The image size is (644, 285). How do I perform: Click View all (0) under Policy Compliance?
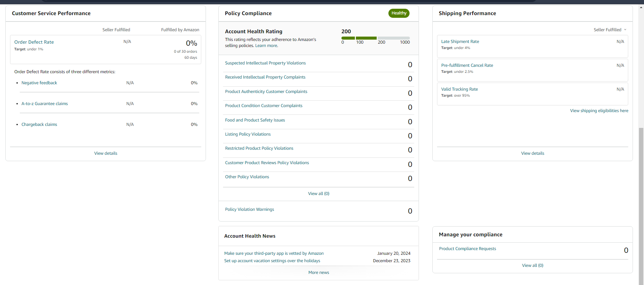pyautogui.click(x=319, y=194)
